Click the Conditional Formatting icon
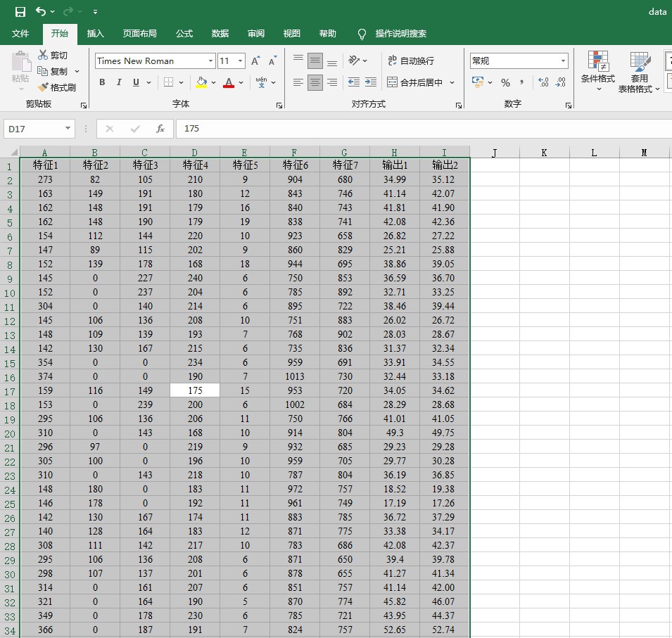Image resolution: width=672 pixels, height=638 pixels. click(x=598, y=61)
